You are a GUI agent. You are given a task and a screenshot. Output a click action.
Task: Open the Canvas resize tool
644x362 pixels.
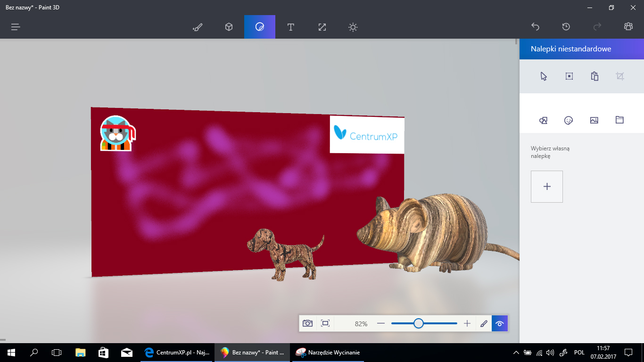[322, 27]
